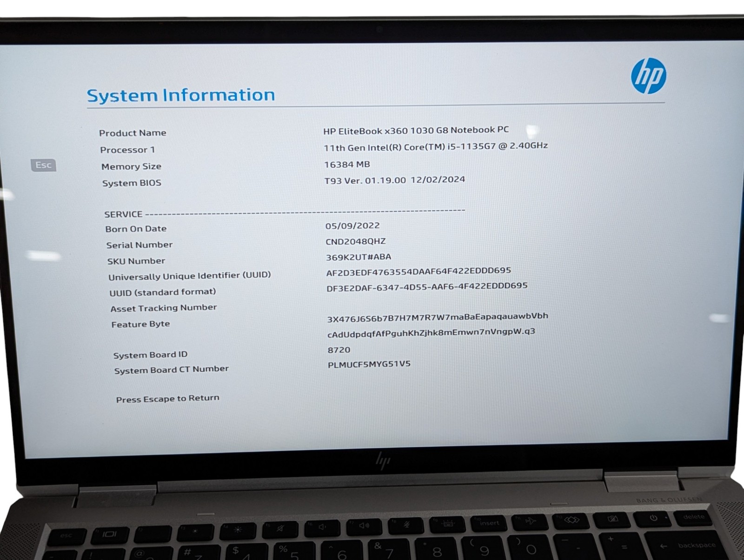The height and width of the screenshot is (560, 744).
Task: Click the Esc button on screen
Action: click(x=43, y=165)
